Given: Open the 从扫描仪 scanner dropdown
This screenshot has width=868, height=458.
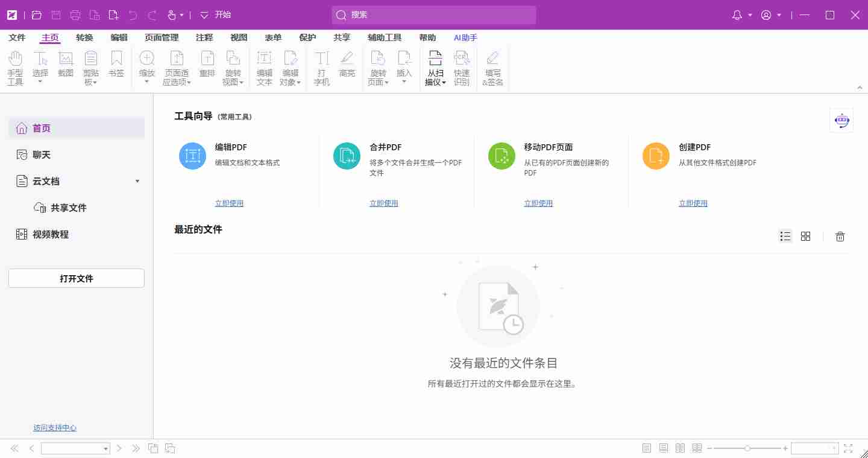Looking at the screenshot, I should point(435,68).
